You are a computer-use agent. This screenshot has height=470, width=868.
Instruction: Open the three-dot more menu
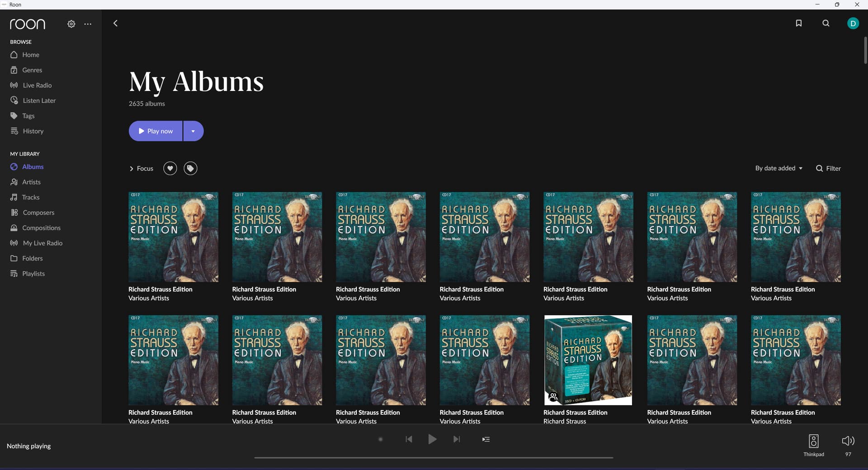[88, 24]
